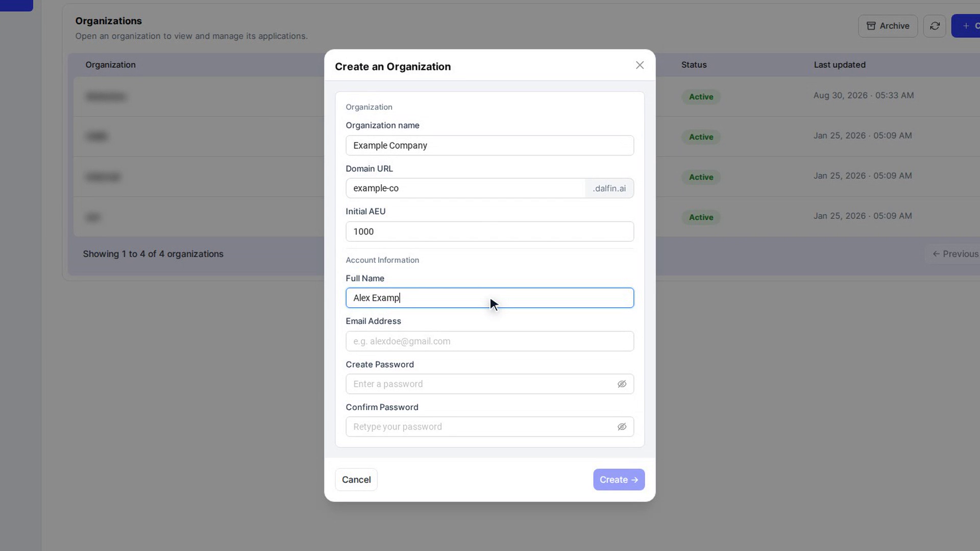This screenshot has width=980, height=551.
Task: Close the Create an Organization dialog
Action: coord(640,65)
